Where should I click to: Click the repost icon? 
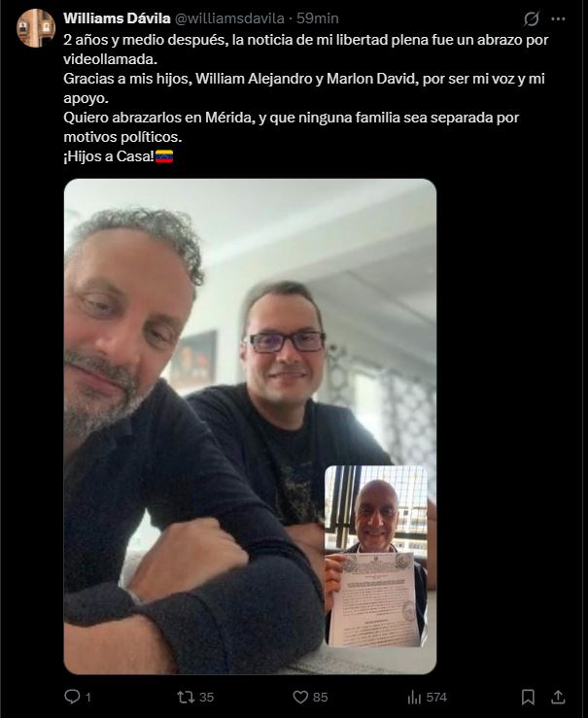[x=186, y=697]
